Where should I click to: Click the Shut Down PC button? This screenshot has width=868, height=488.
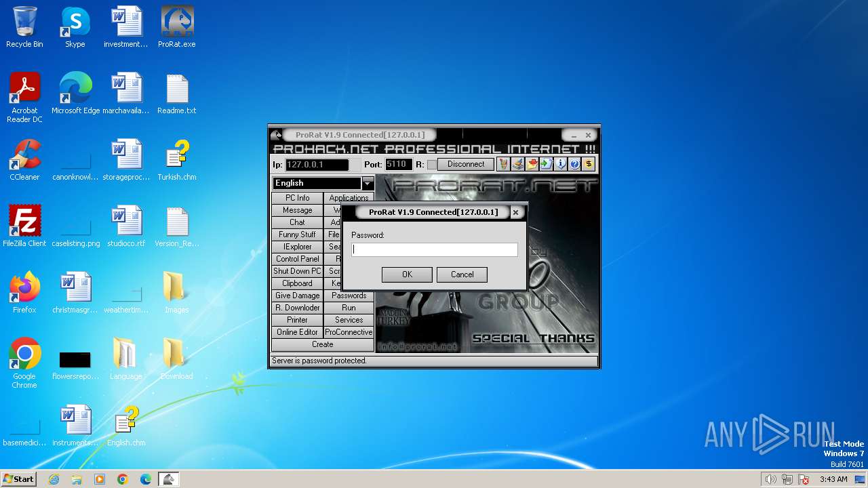[x=297, y=271]
